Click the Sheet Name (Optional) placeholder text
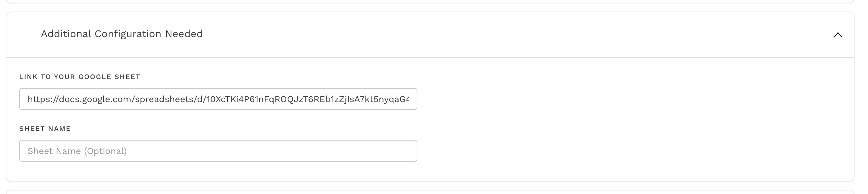Viewport: 868px width, 194px height. click(x=77, y=151)
